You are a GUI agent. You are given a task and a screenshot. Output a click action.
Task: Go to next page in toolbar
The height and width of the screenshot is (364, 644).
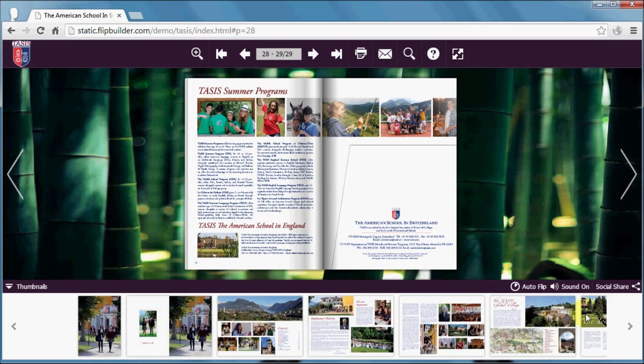tap(313, 54)
